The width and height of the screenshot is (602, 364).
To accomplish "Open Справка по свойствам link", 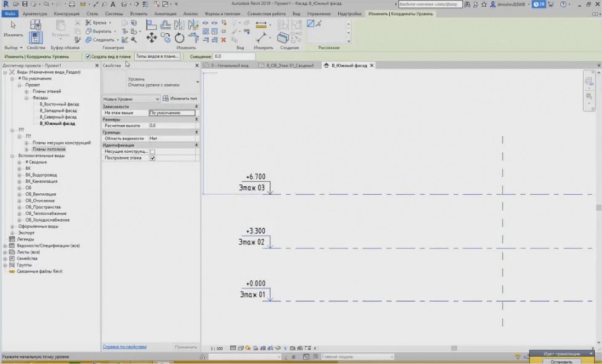I will point(125,347).
